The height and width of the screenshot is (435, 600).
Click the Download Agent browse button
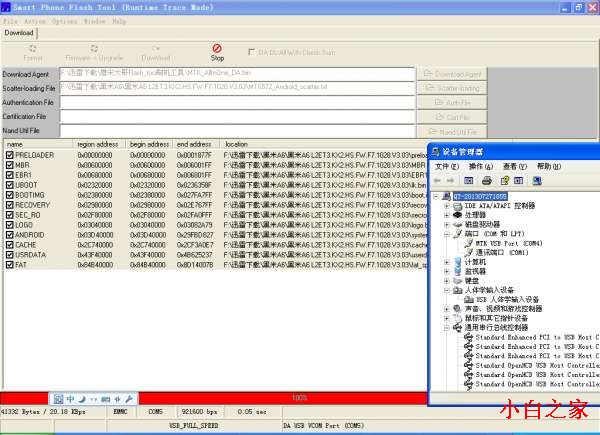coord(452,74)
